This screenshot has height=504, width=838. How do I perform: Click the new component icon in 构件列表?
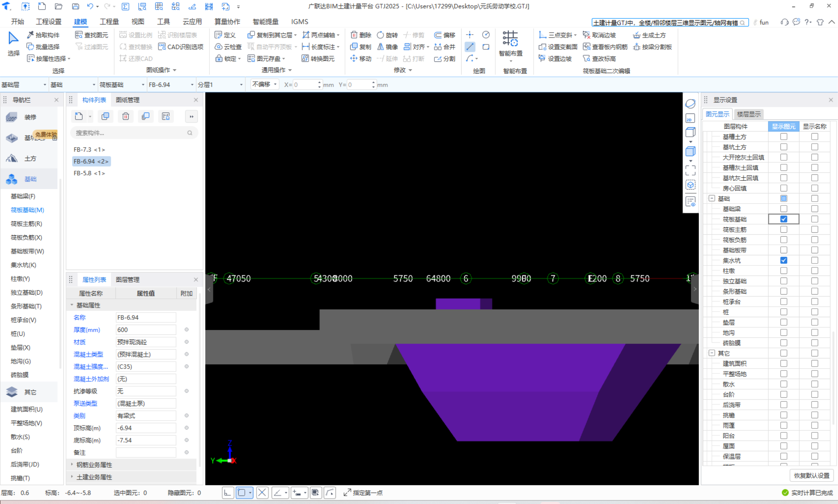point(79,116)
